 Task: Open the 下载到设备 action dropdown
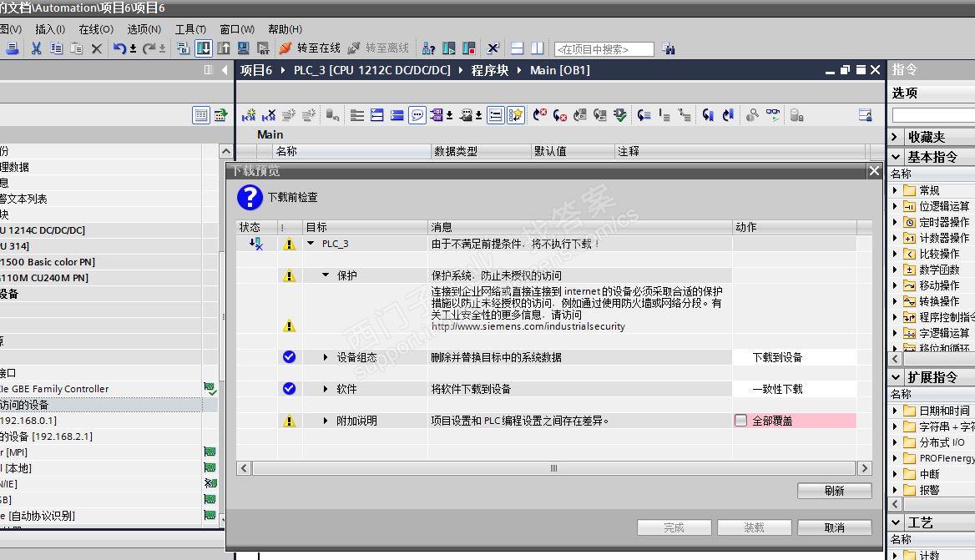click(x=795, y=357)
